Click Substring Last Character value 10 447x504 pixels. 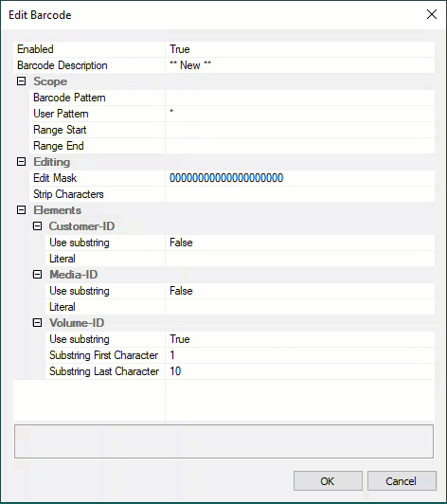coord(300,371)
